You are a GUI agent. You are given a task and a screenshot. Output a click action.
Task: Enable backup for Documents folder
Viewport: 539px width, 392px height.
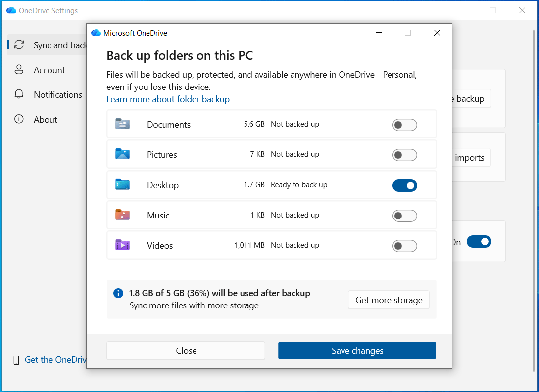(404, 125)
